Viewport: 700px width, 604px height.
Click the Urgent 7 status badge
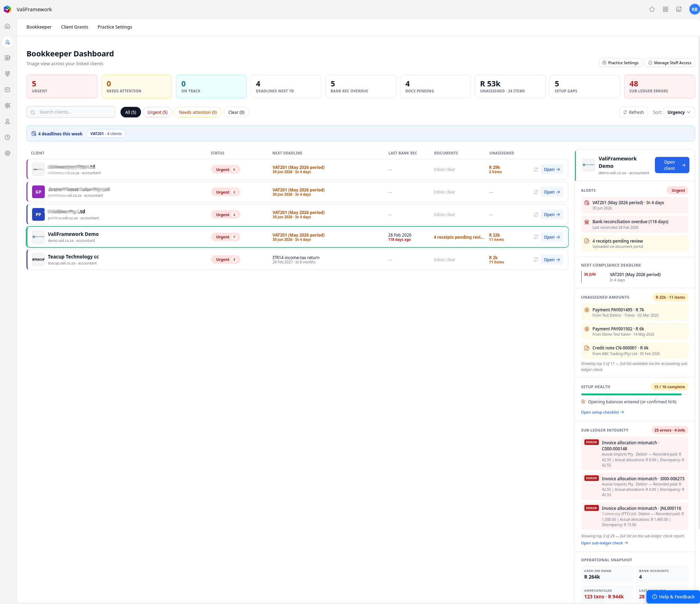click(226, 237)
